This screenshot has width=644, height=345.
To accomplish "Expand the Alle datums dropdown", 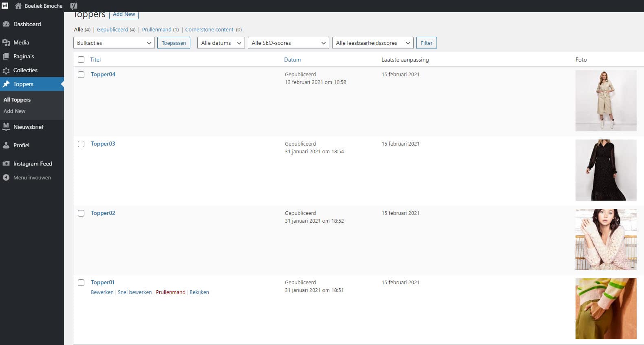I will point(221,43).
